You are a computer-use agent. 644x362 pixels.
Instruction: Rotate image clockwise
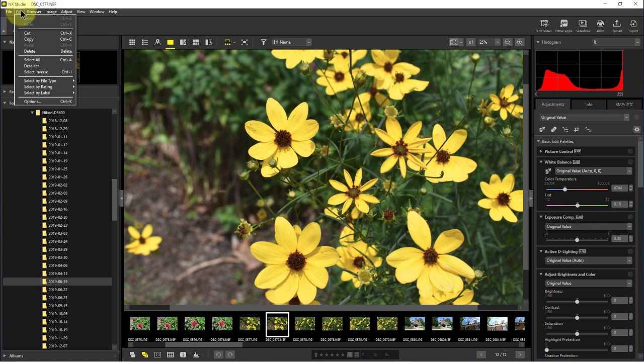click(x=230, y=355)
